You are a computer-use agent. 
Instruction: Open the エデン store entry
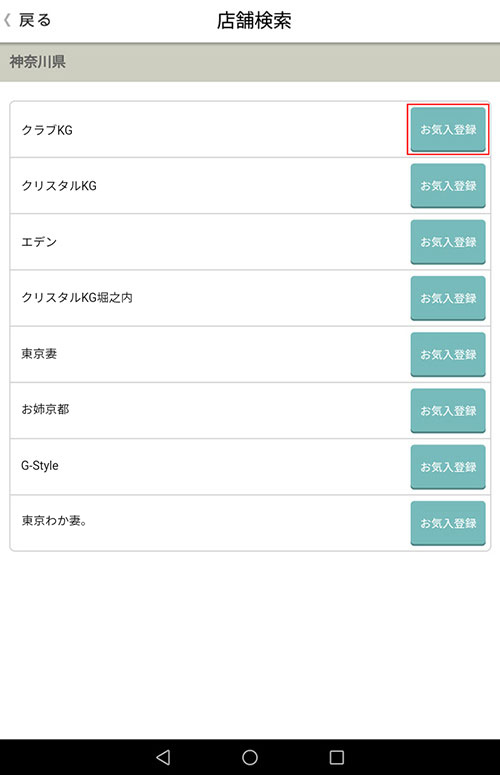point(250,242)
